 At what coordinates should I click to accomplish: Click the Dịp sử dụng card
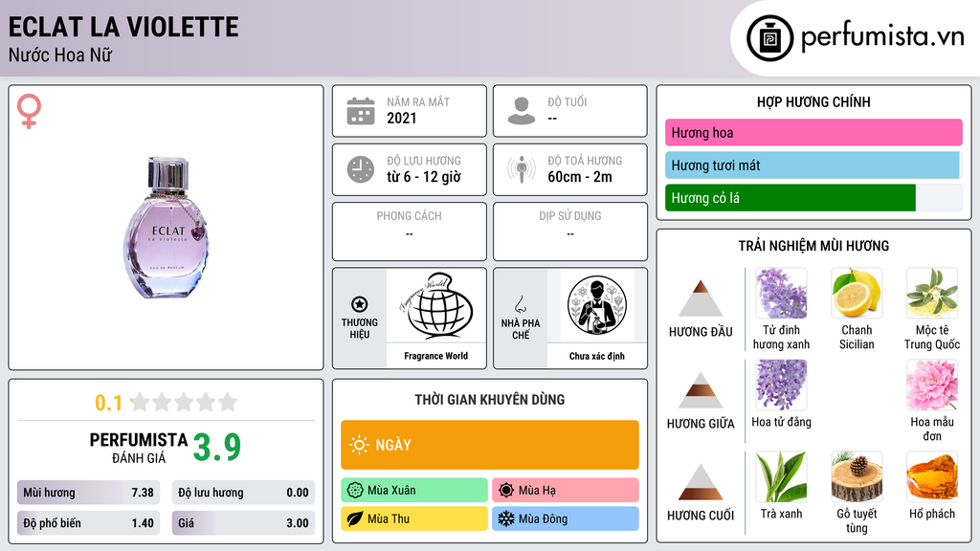pos(570,231)
